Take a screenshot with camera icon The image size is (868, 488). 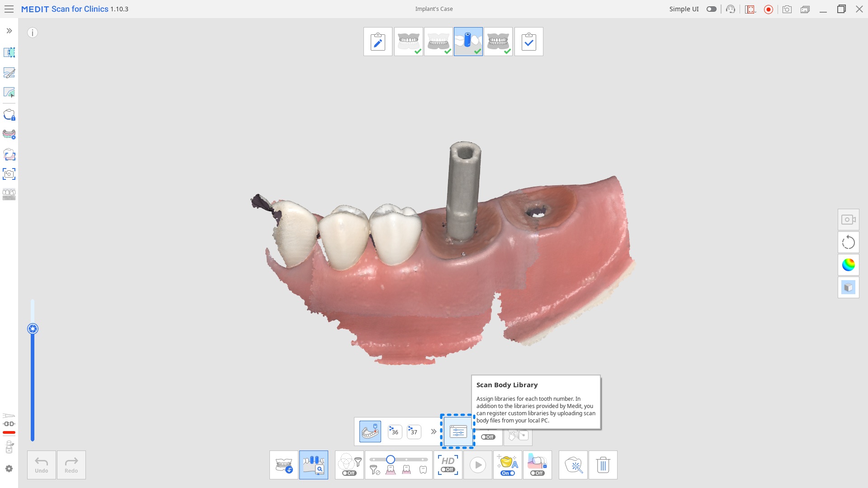click(x=787, y=9)
